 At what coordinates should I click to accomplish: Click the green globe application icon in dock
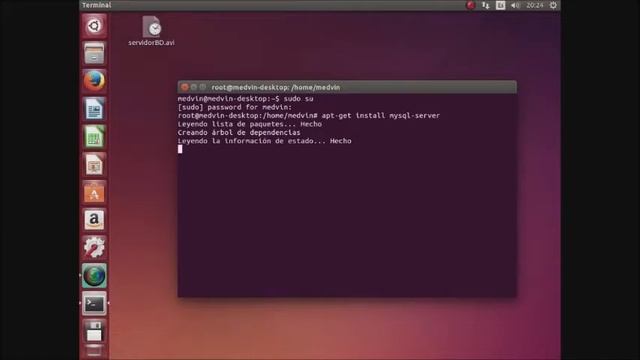click(94, 276)
